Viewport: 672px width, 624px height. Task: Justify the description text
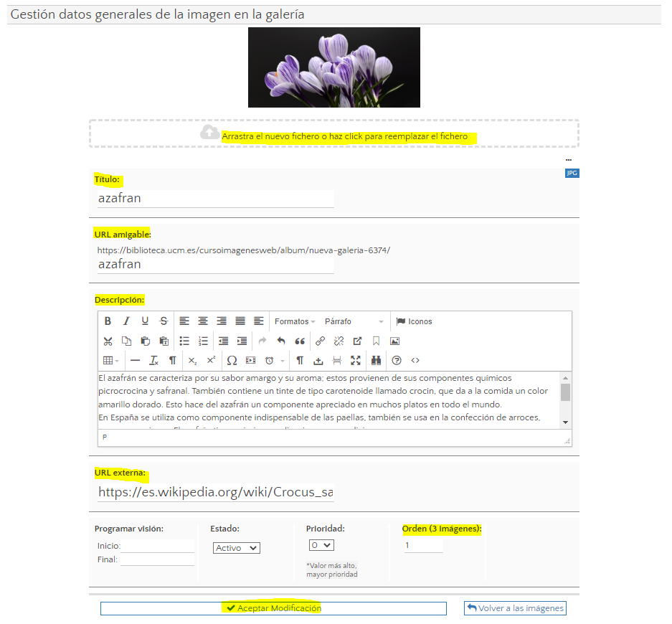pyautogui.click(x=240, y=321)
